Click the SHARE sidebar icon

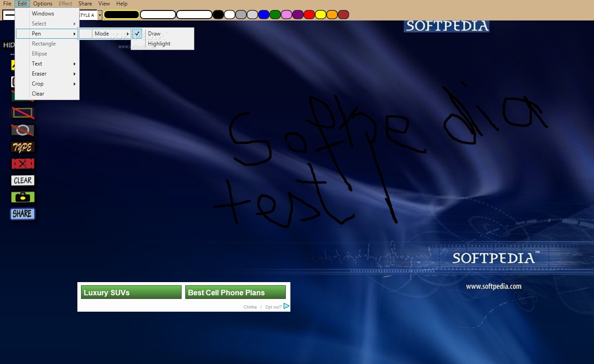pyautogui.click(x=23, y=214)
